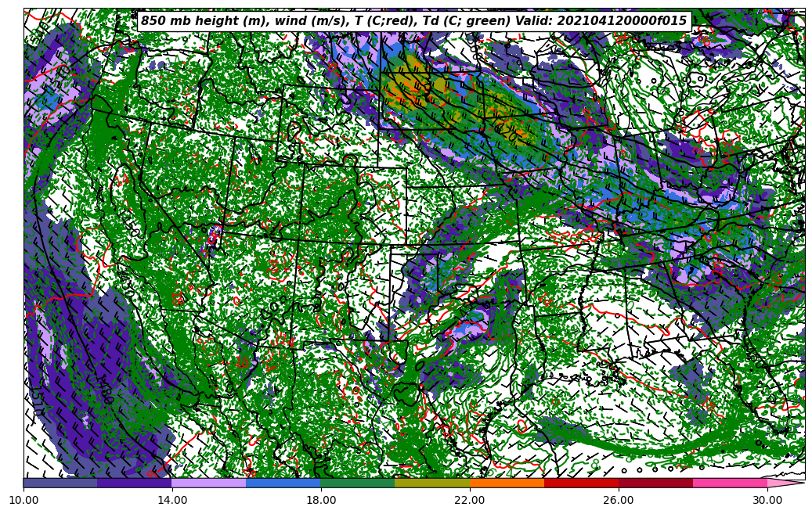Click the colorbar tick label 30.00
The image size is (812, 514).
tap(767, 501)
